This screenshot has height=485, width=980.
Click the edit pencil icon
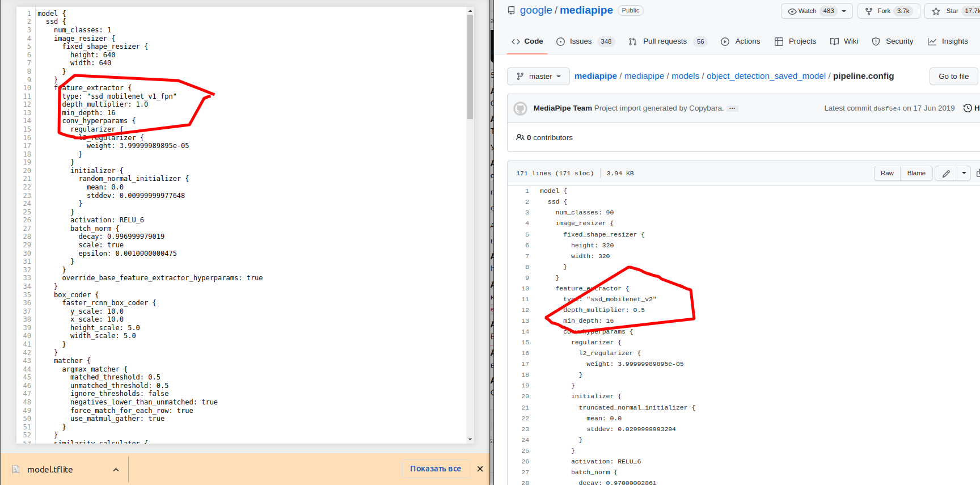click(x=946, y=174)
